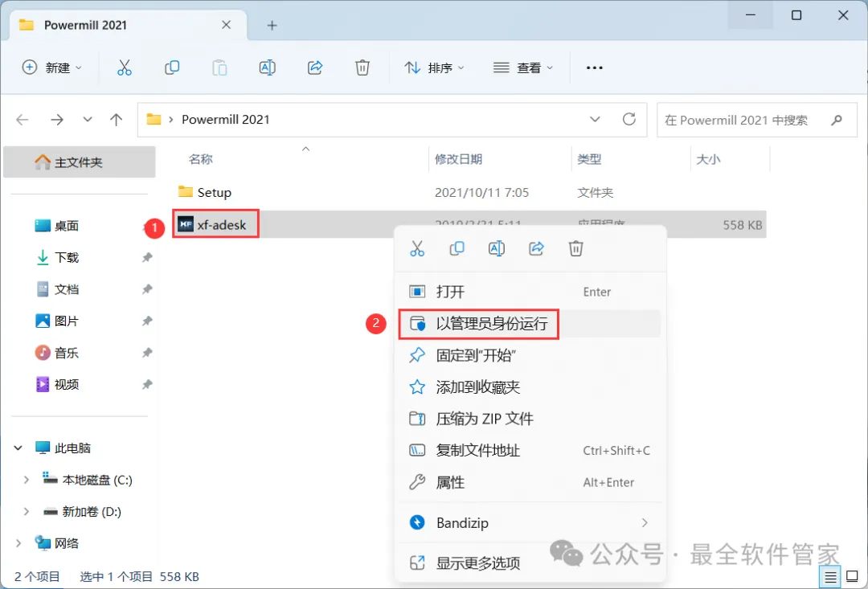Expand the 网络 tree node
868x589 pixels.
point(18,544)
